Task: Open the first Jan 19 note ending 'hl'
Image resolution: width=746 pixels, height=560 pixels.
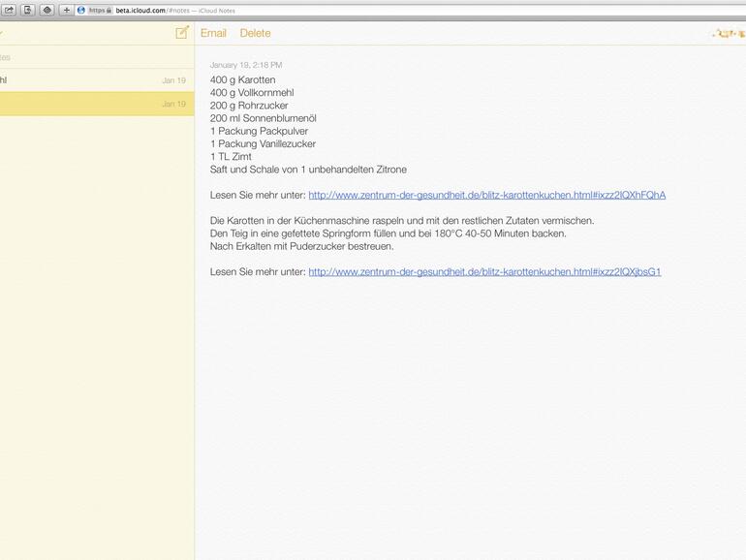Action: 97,80
